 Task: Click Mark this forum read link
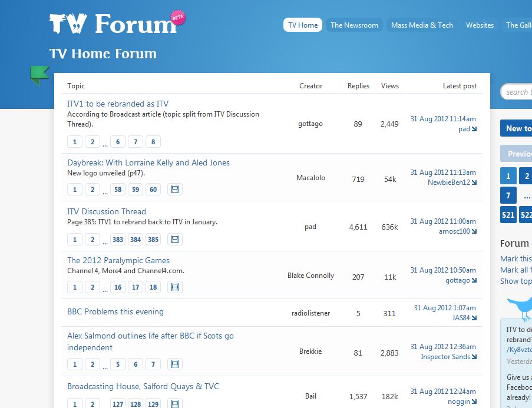click(x=516, y=259)
